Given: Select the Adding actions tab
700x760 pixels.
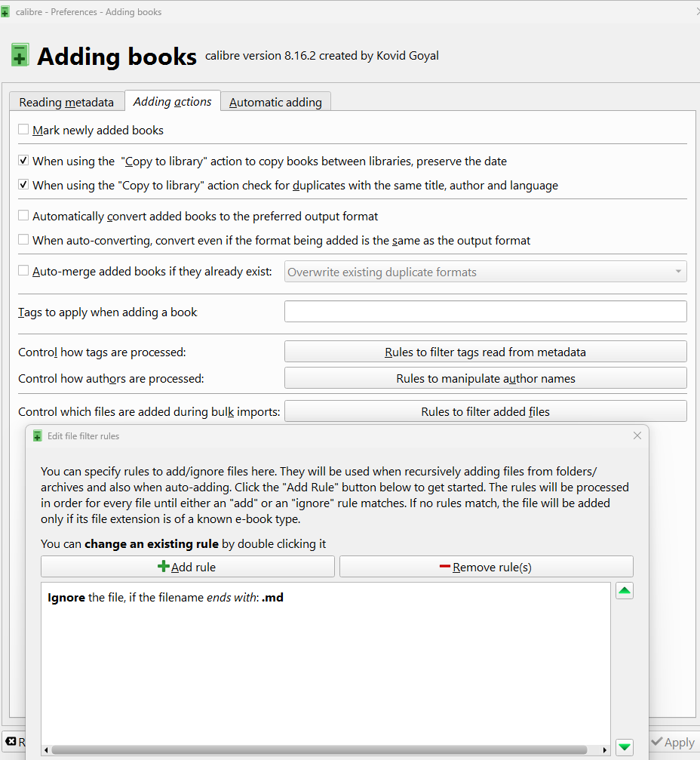Looking at the screenshot, I should pyautogui.click(x=173, y=101).
